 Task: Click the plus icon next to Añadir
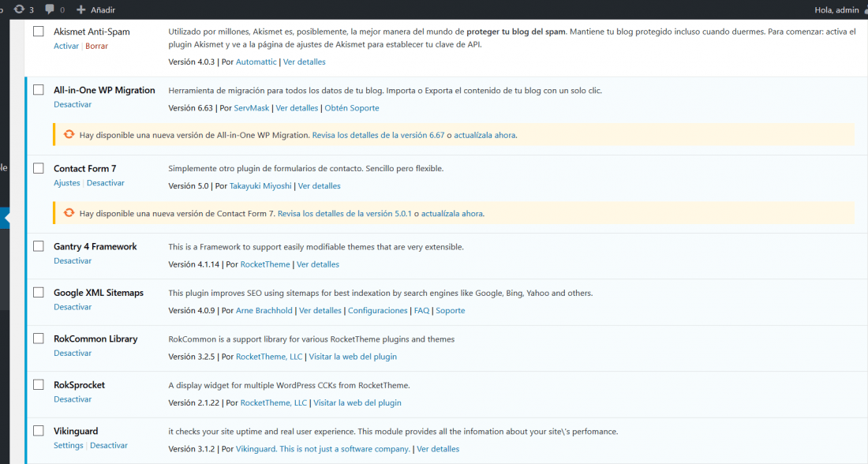coord(80,9)
